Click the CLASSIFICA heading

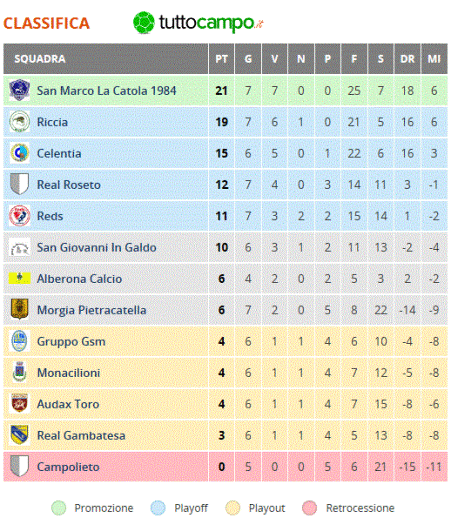47,23
